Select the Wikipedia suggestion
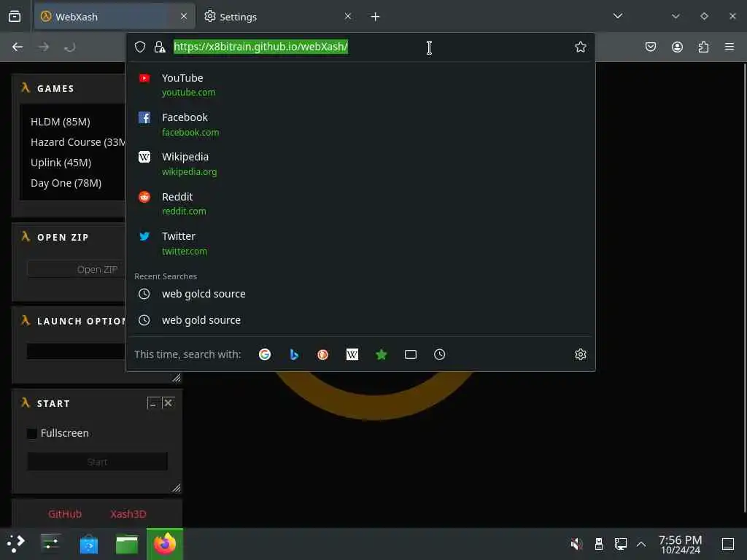This screenshot has height=560, width=747. point(360,164)
